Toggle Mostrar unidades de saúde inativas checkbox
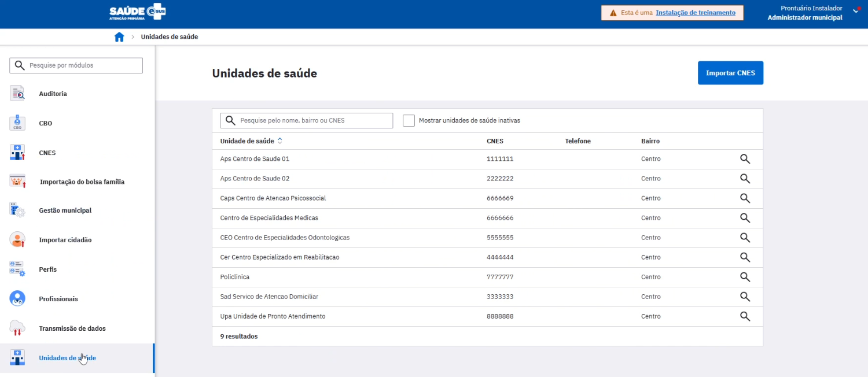The height and width of the screenshot is (377, 868). [x=409, y=120]
